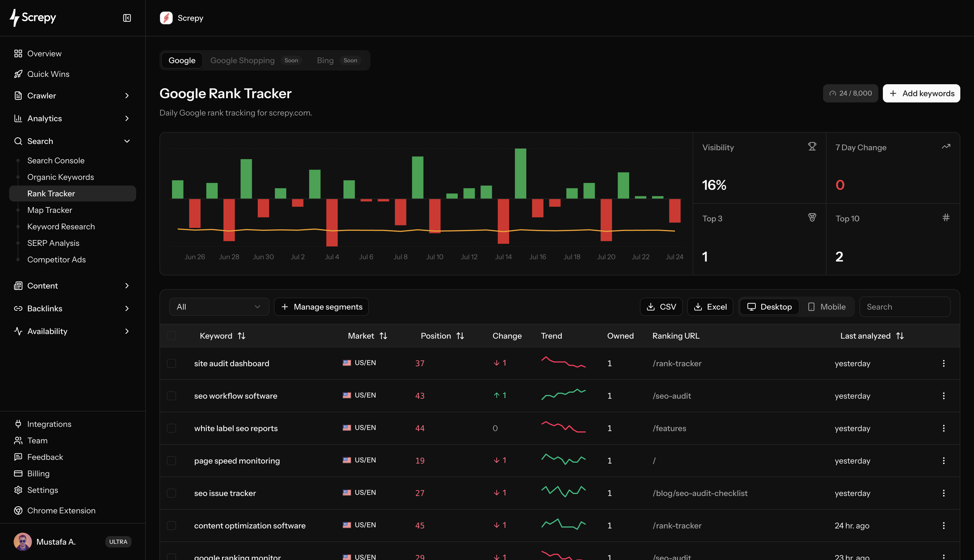This screenshot has width=974, height=560.
Task: Click the Backlinks chain icon
Action: 18,308
